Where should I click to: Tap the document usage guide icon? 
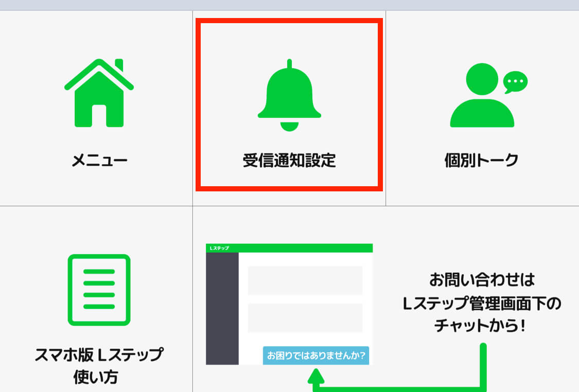coord(99,290)
